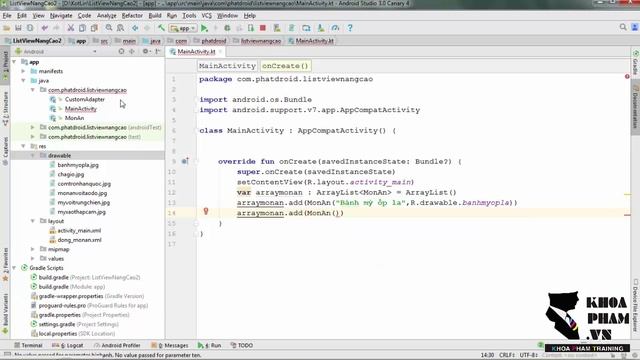This screenshot has height=360, width=640.
Task: Collapse the drawable folder node
Action: tap(33, 156)
